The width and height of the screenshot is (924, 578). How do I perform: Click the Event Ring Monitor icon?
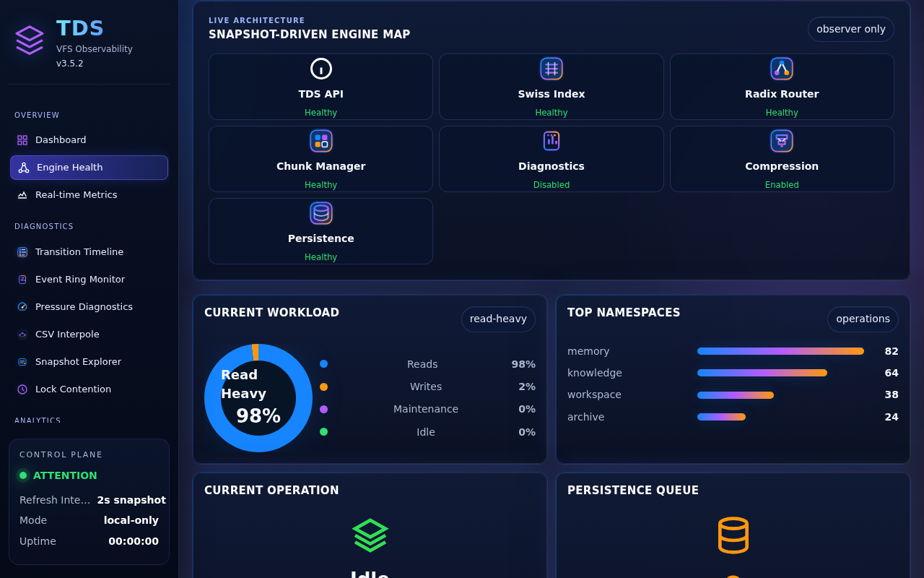tap(22, 280)
